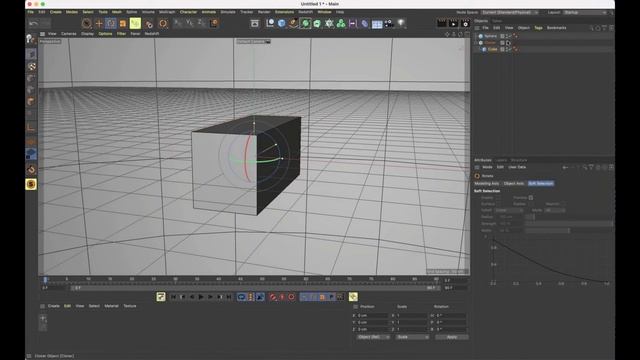Click the Undo arrow in the top toolbar
The width and height of the screenshot is (640, 360).
point(34,24)
